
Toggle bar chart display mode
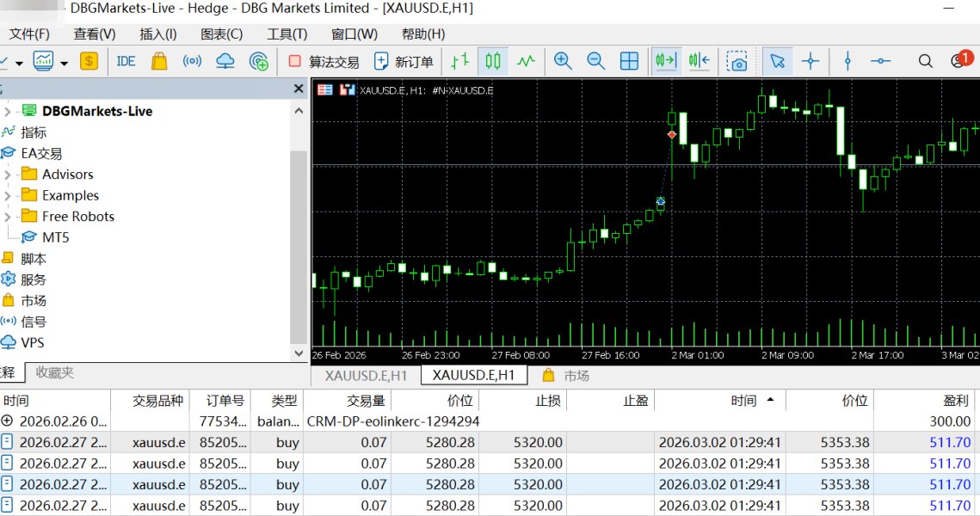pos(460,61)
